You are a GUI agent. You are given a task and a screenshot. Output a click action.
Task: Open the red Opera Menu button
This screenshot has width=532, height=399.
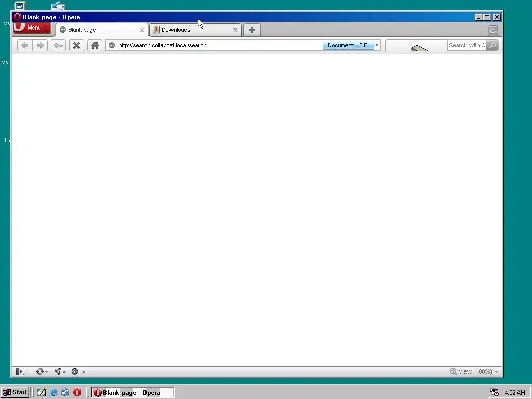[x=32, y=28]
